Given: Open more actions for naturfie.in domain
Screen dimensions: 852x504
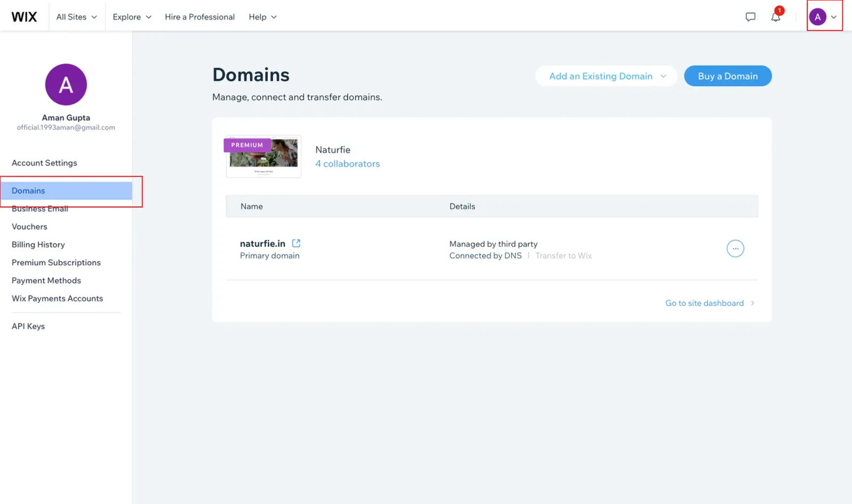Looking at the screenshot, I should pos(735,249).
